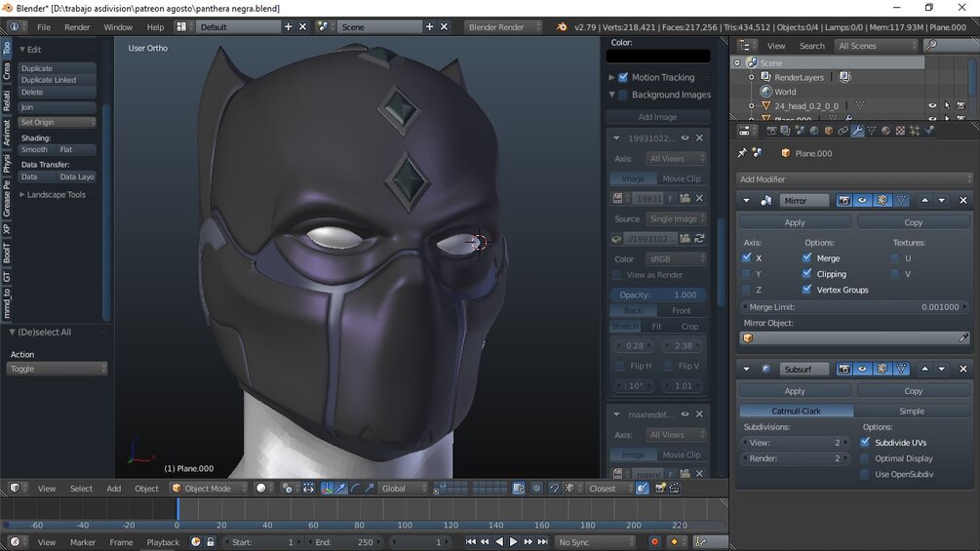Toggle the Merge option checkbox
Viewport: 980px width, 551px height.
click(806, 257)
